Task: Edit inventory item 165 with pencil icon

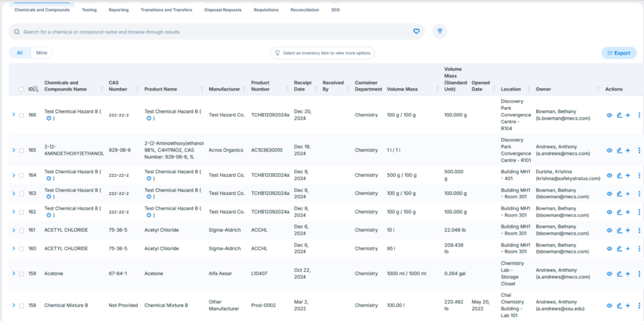Action: [619, 150]
